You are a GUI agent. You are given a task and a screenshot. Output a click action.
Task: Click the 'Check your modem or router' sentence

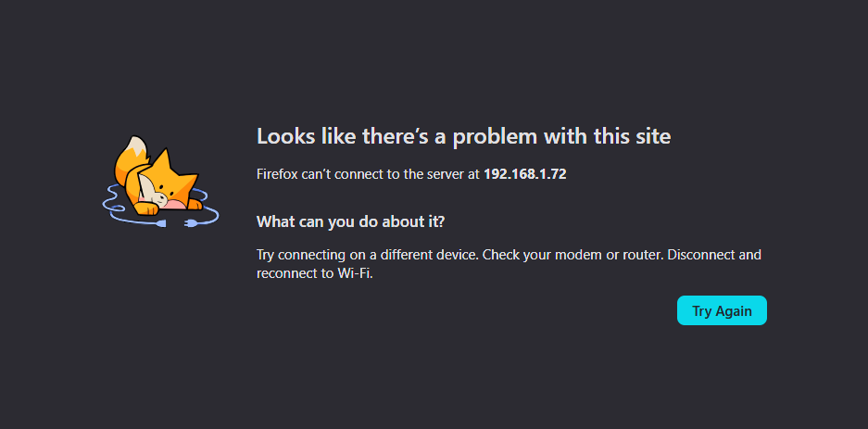pos(573,255)
